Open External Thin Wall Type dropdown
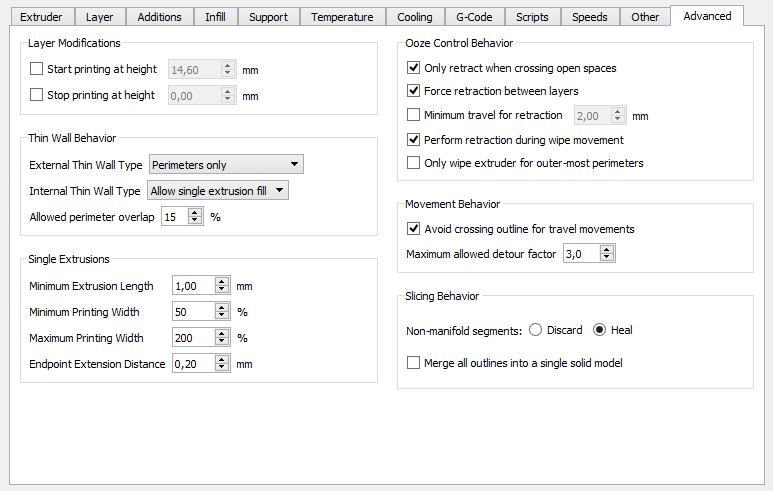Image resolution: width=773 pixels, height=491 pixels. [225, 165]
